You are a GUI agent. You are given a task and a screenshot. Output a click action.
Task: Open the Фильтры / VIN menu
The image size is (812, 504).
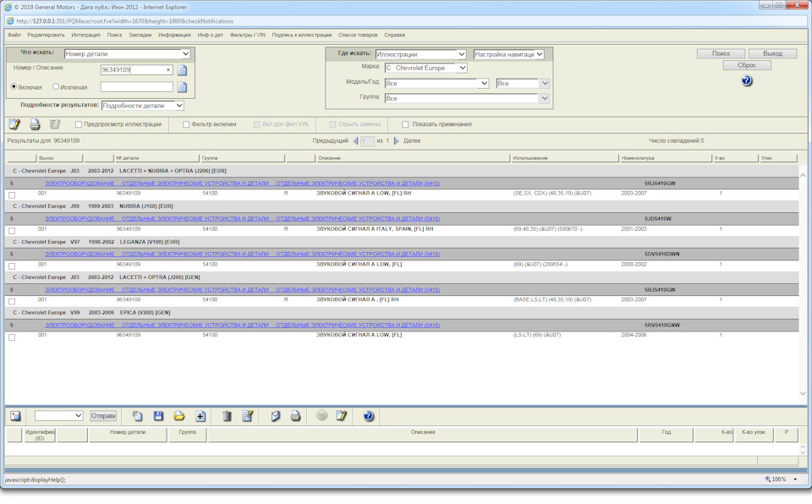(x=247, y=35)
